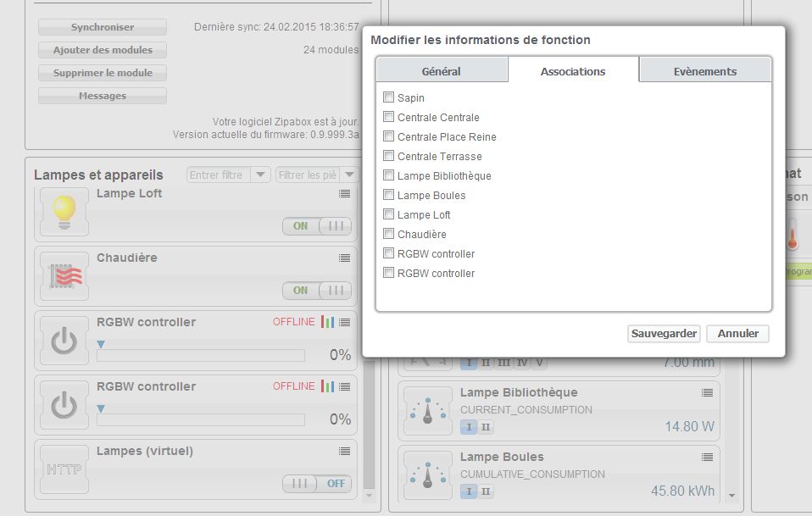Open second RGBW controller list menu icon
812x516 pixels.
tap(344, 386)
